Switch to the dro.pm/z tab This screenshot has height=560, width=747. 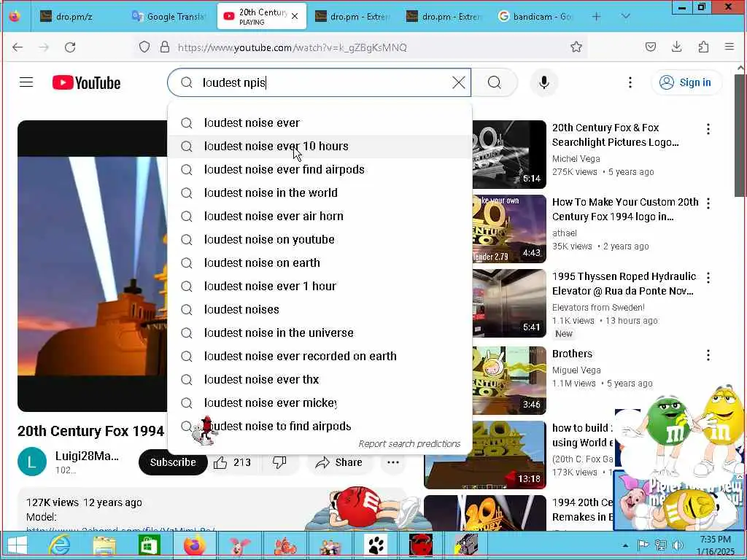pos(76,16)
